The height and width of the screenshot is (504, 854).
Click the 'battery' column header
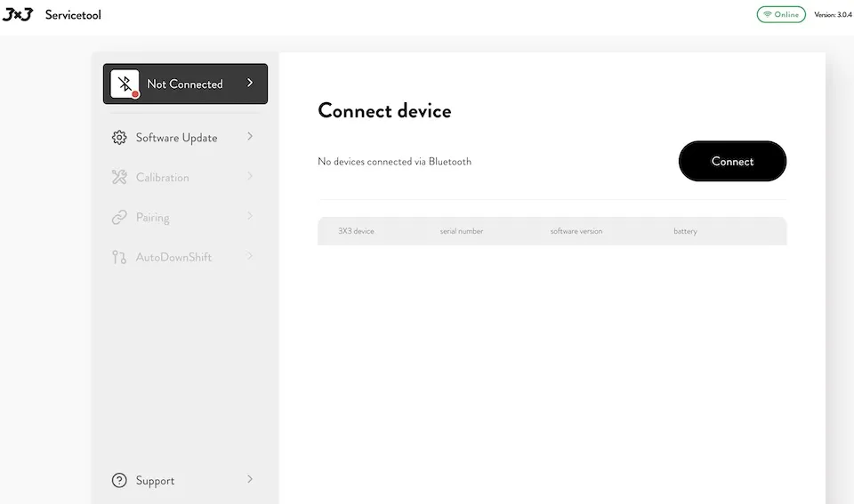pos(685,231)
